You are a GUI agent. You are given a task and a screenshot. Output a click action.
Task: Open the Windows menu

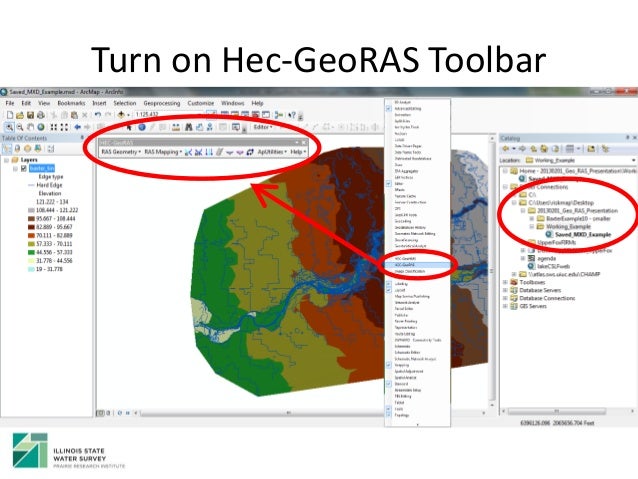(233, 103)
